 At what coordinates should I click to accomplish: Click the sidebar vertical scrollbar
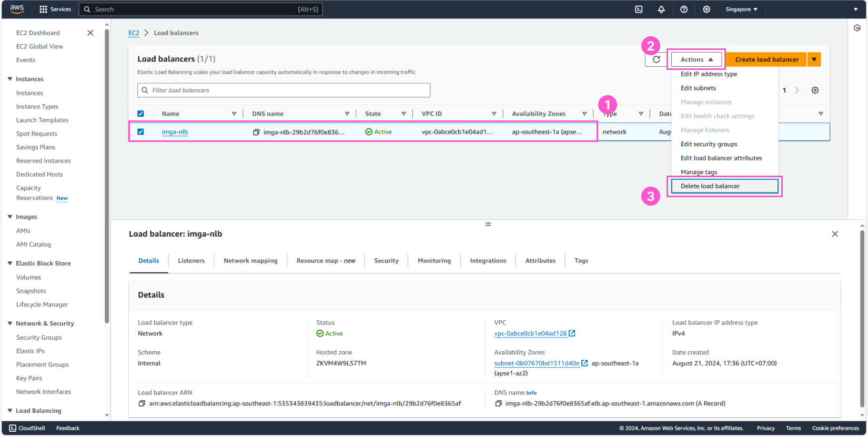pos(107,176)
